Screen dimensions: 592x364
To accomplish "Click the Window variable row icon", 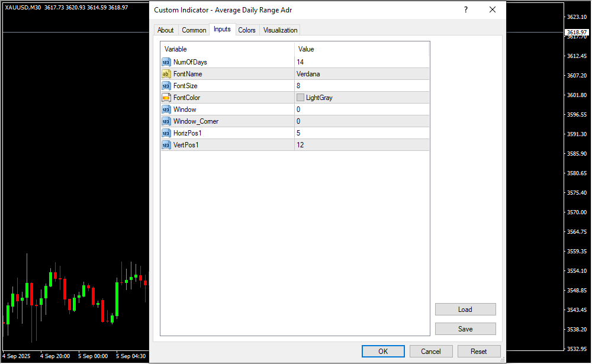I will (x=166, y=109).
